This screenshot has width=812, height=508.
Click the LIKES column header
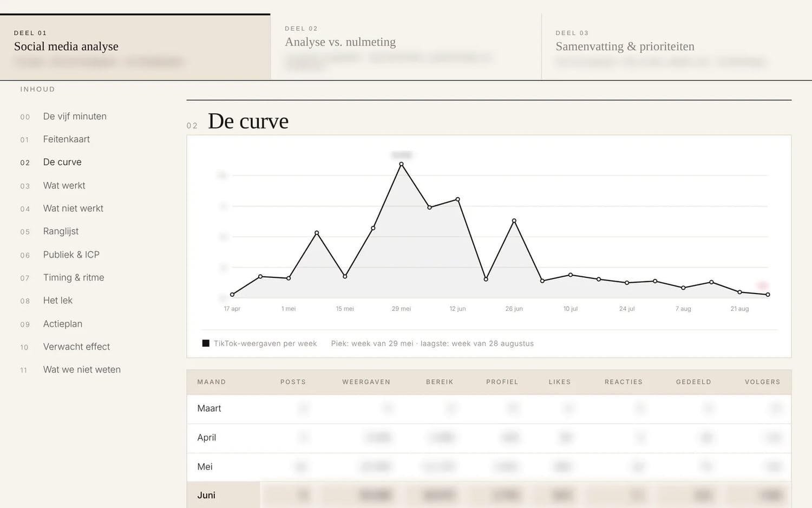pyautogui.click(x=560, y=382)
